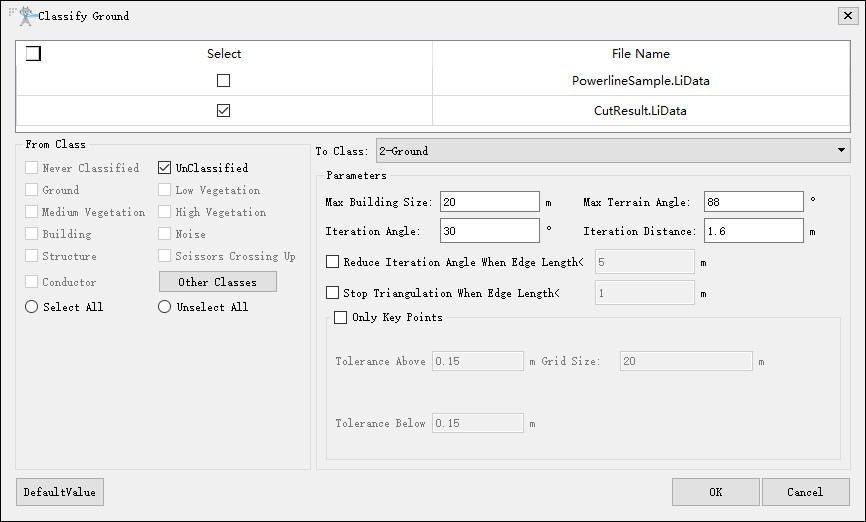
Task: Choose the Unselect All radio button
Action: point(164,307)
